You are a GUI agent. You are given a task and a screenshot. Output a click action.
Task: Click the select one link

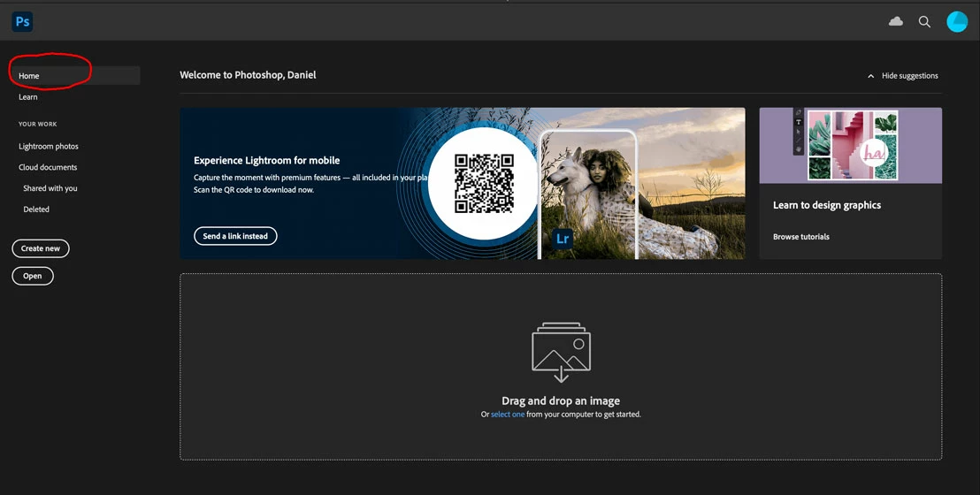click(x=508, y=415)
